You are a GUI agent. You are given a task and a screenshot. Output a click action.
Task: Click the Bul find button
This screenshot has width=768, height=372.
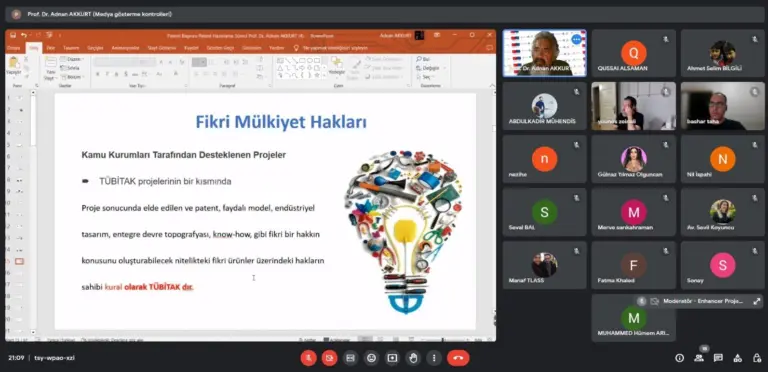click(423, 59)
